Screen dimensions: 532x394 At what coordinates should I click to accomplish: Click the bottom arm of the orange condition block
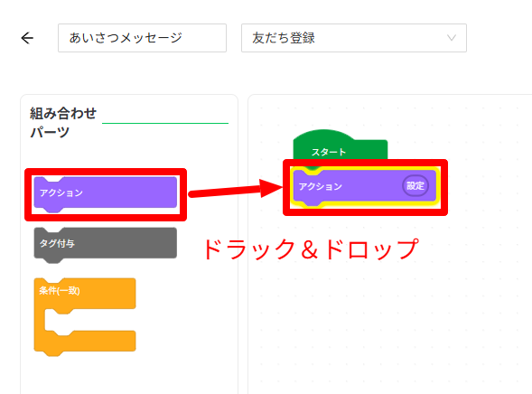pos(85,342)
